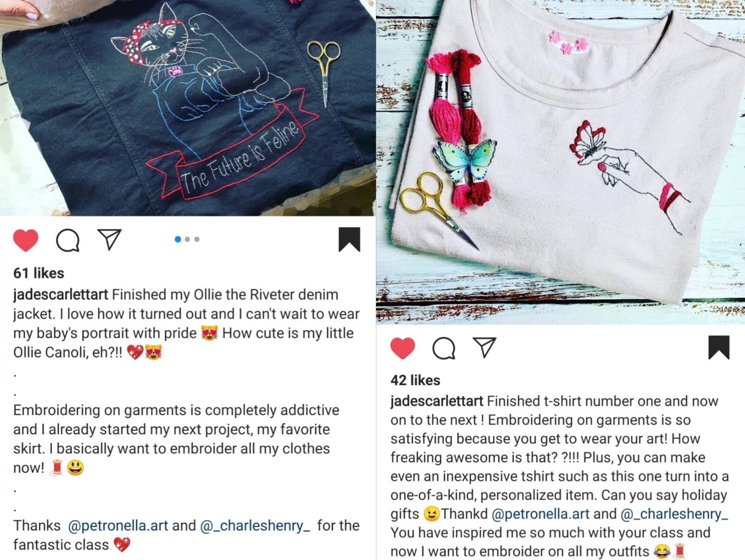
Task: Open @petronella.art mention in t-shirt caption
Action: [540, 514]
